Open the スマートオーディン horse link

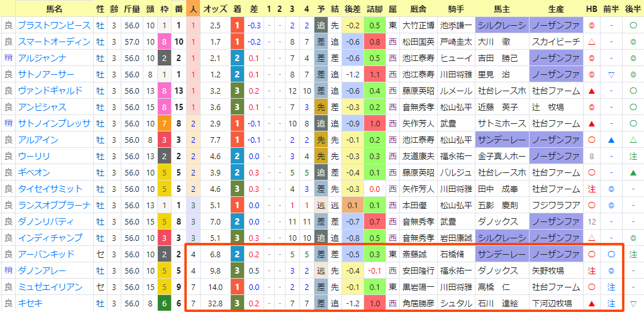[x=54, y=42]
